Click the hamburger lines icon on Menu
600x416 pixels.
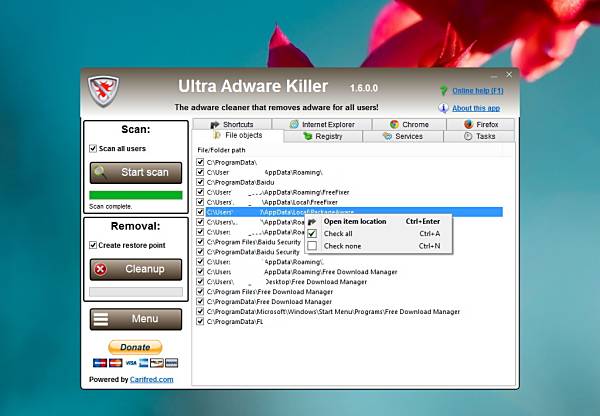coord(101,319)
